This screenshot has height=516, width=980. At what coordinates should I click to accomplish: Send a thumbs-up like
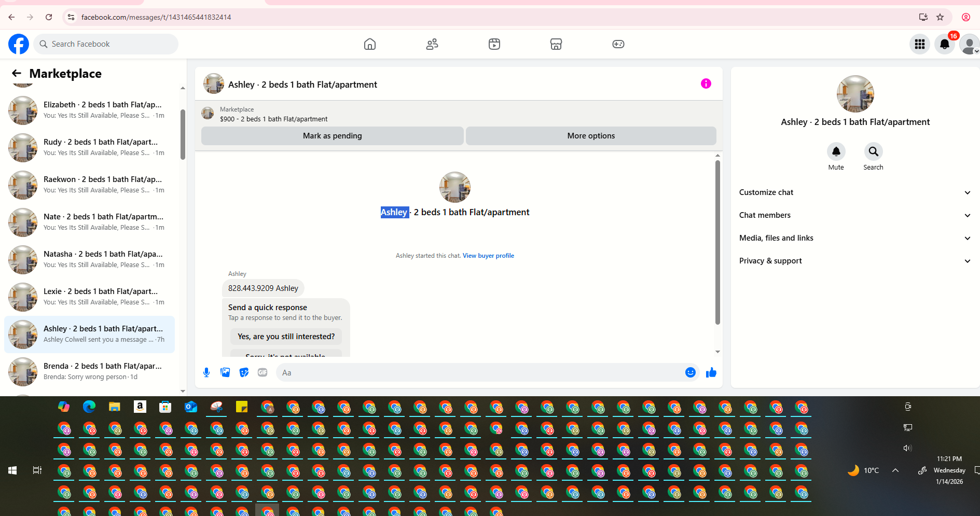pos(711,372)
